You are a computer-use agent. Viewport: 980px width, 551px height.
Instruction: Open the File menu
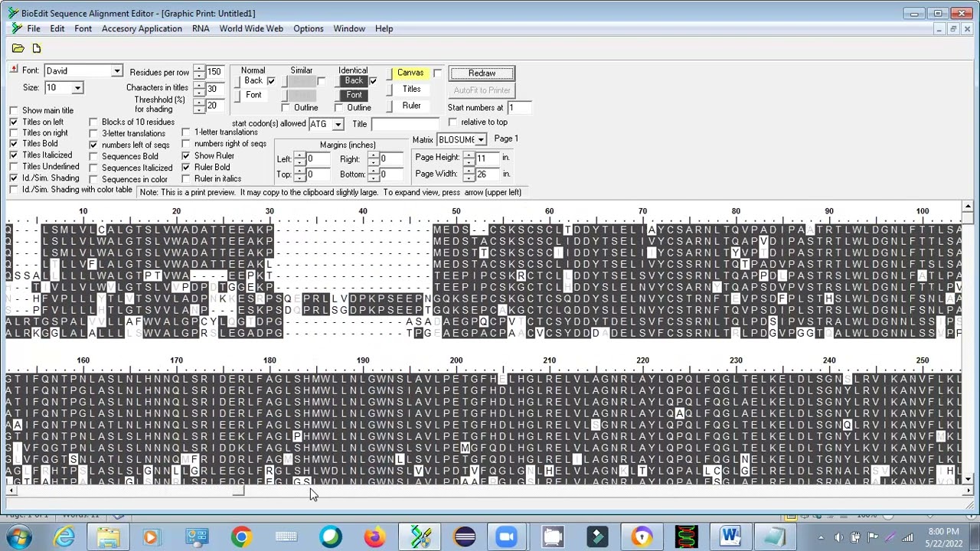34,29
